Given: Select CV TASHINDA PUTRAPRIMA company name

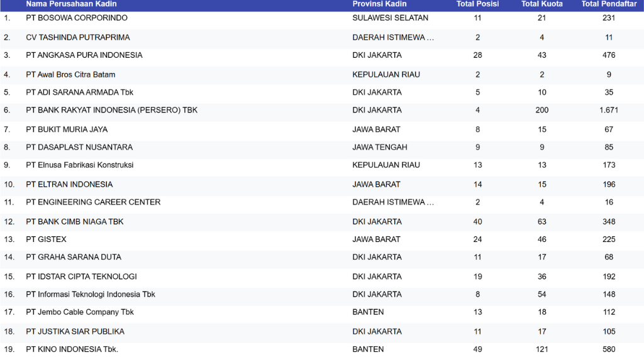Looking at the screenshot, I should 78,38.
